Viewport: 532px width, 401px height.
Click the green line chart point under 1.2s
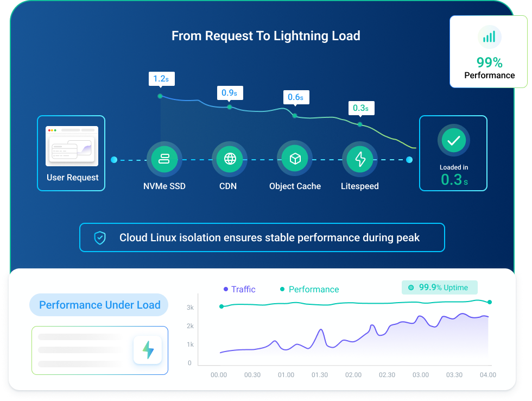tap(160, 96)
